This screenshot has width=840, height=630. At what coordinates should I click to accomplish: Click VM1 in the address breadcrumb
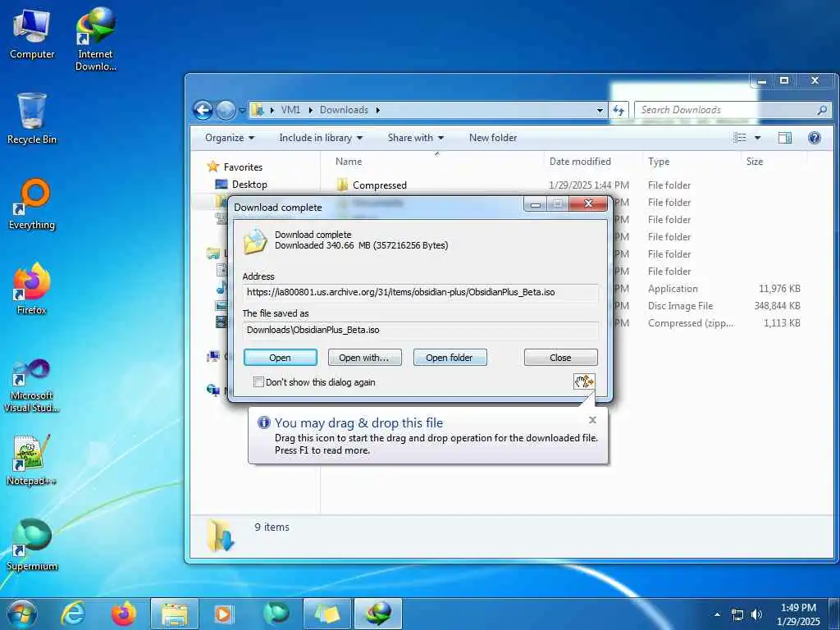[290, 110]
